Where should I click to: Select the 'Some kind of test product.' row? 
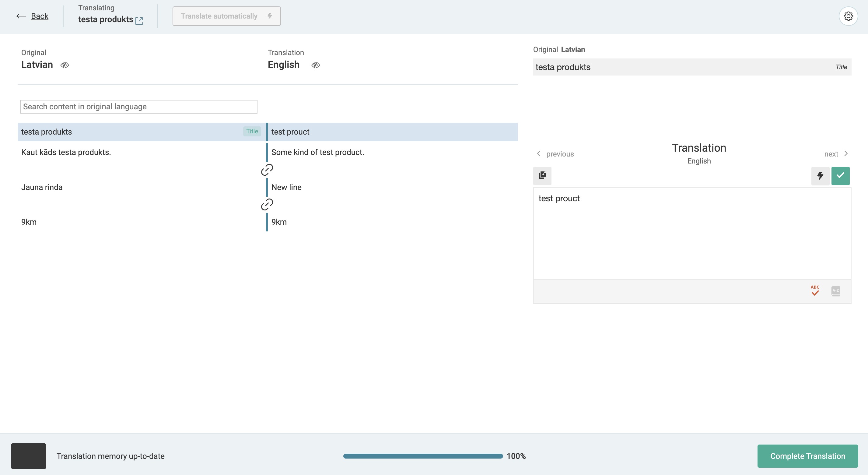pos(317,152)
